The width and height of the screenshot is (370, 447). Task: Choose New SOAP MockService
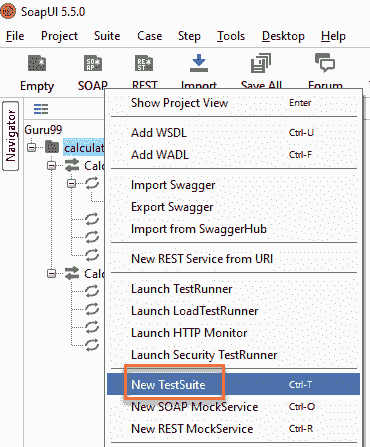(x=234, y=407)
